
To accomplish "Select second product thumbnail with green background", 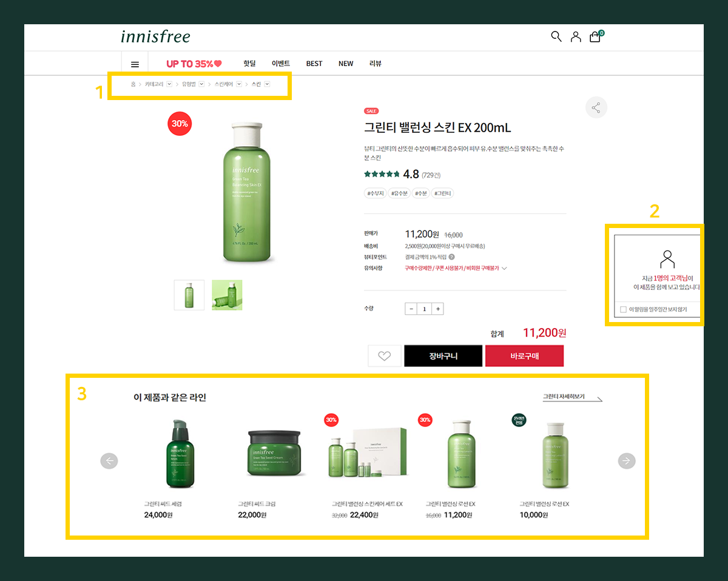I will [x=227, y=295].
